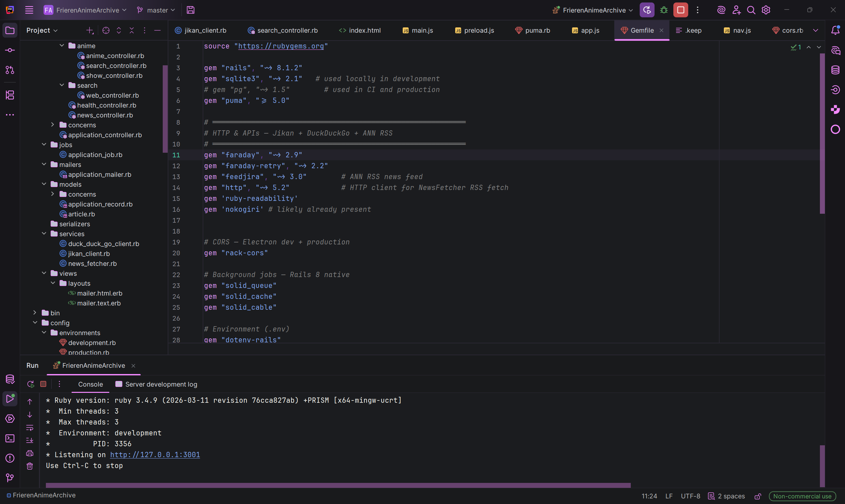Open the Pull Requests tool window

pyautogui.click(x=10, y=70)
